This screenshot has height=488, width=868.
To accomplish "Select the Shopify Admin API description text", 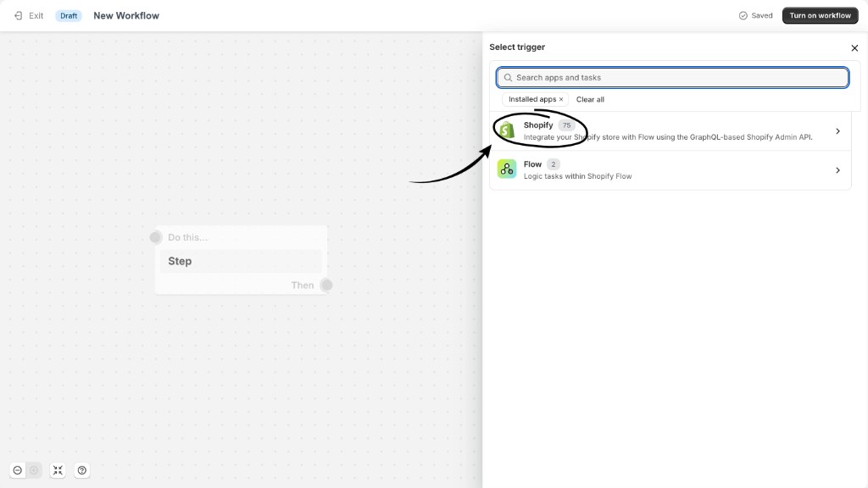I will 668,137.
